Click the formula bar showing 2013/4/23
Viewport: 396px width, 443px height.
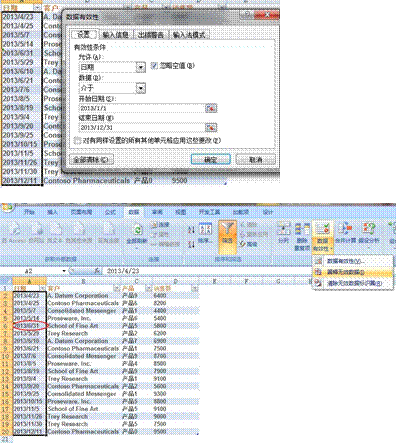point(247,271)
